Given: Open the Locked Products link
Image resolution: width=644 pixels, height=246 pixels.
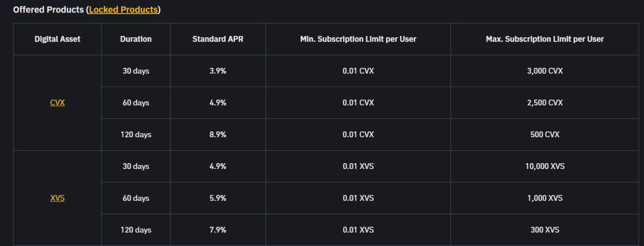Looking at the screenshot, I should point(123,10).
